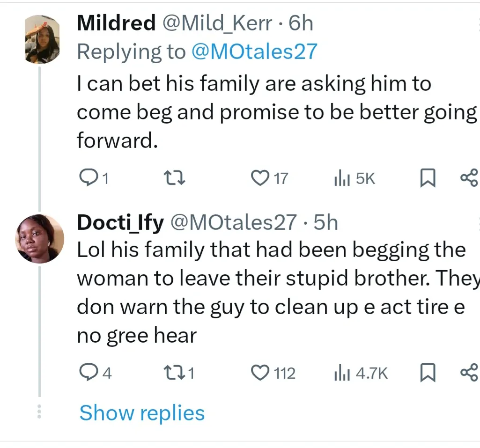Screen dimensions: 480x448
Task: Reply to Docti_Ify's tweet via comment icon
Action: (88, 373)
